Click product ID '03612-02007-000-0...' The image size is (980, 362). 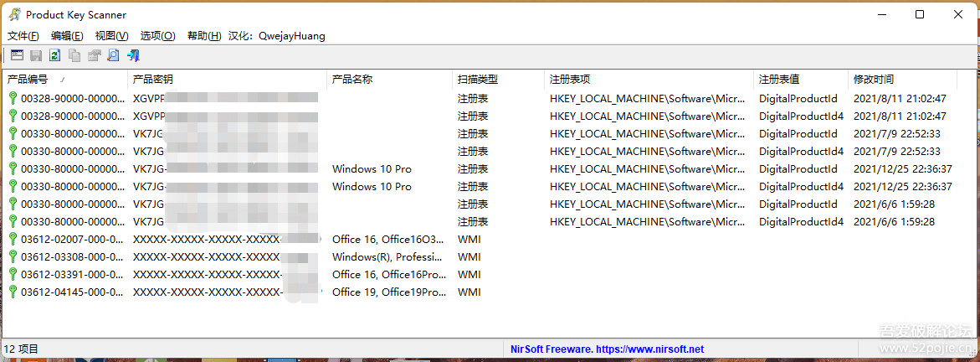[x=73, y=240]
